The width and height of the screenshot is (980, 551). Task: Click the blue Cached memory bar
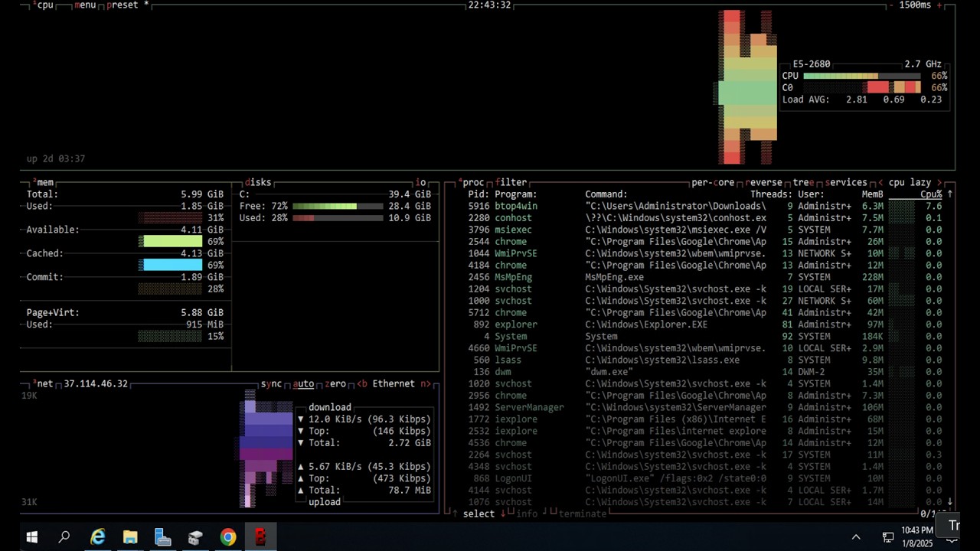click(x=172, y=266)
